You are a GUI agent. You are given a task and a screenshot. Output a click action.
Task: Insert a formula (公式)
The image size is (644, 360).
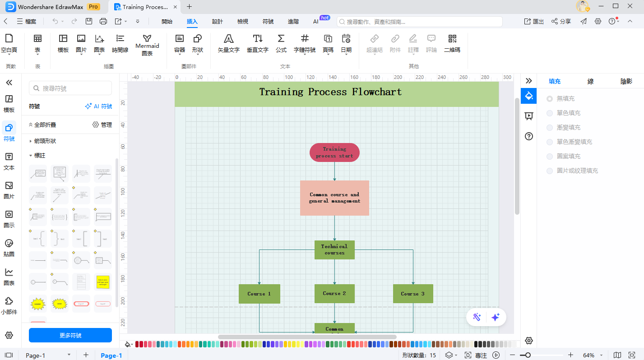[x=281, y=43]
